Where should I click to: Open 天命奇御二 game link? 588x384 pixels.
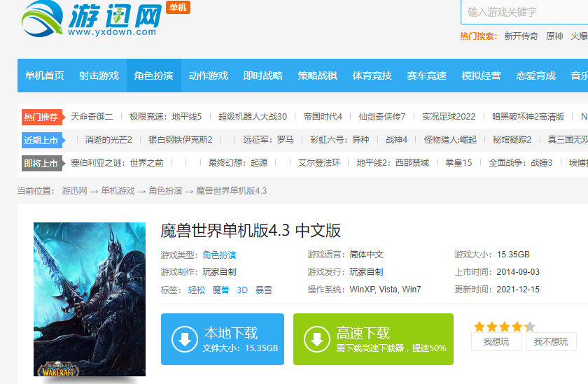tap(92, 117)
